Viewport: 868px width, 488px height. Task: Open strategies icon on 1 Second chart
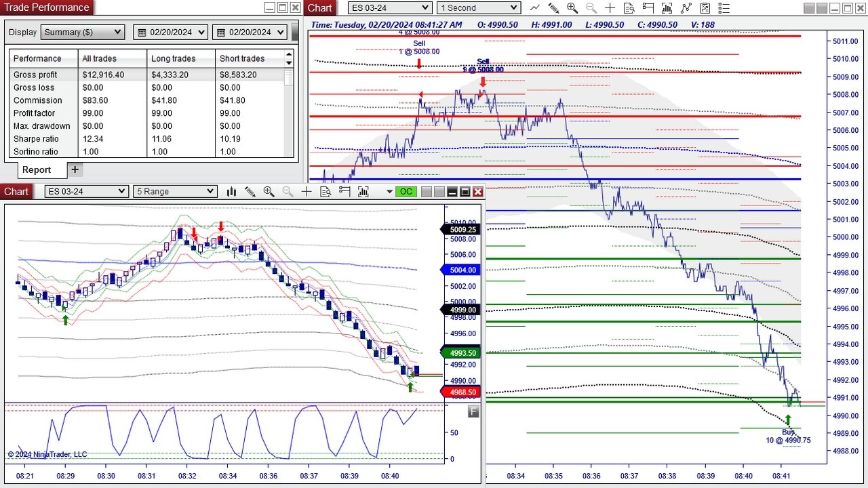tap(705, 8)
